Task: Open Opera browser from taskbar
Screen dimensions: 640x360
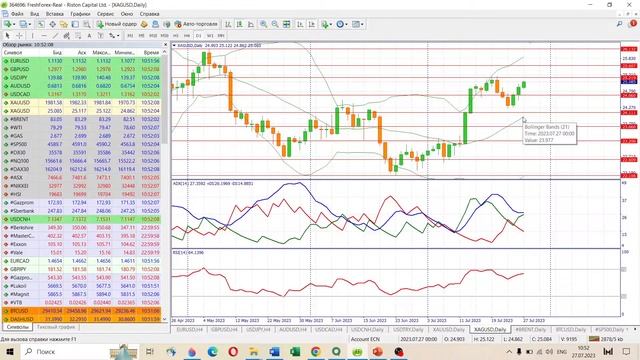Action: 233,351
